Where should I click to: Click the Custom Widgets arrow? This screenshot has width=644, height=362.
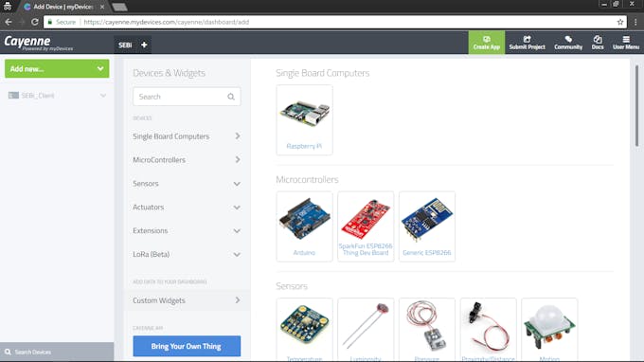[x=238, y=300]
